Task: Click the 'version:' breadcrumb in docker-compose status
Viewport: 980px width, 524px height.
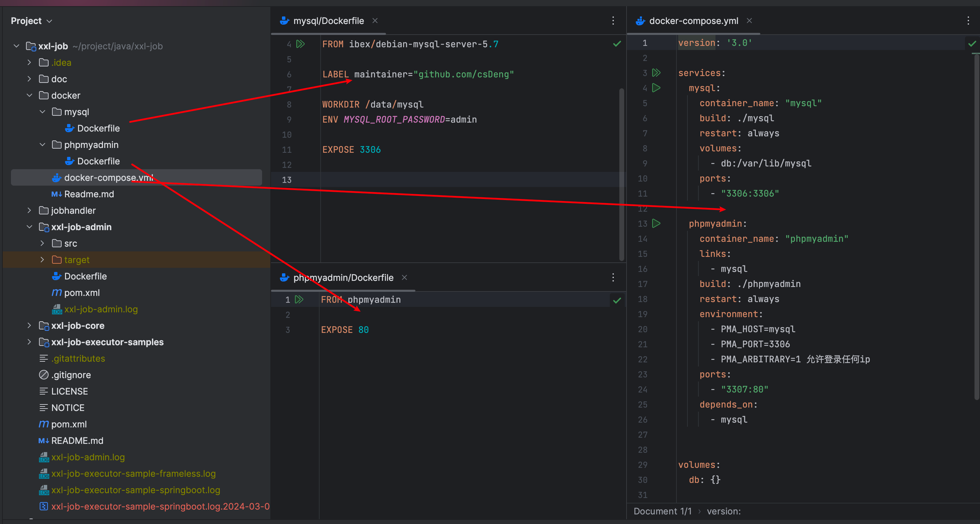Action: pos(724,511)
